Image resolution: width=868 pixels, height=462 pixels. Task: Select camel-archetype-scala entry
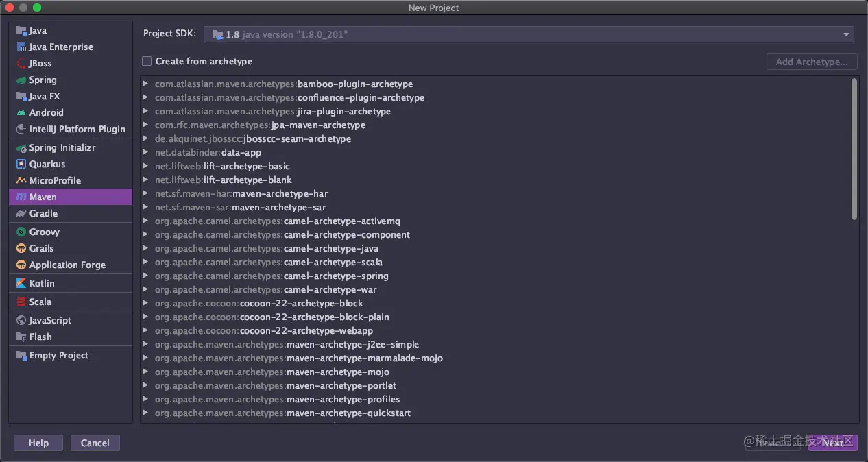click(269, 262)
